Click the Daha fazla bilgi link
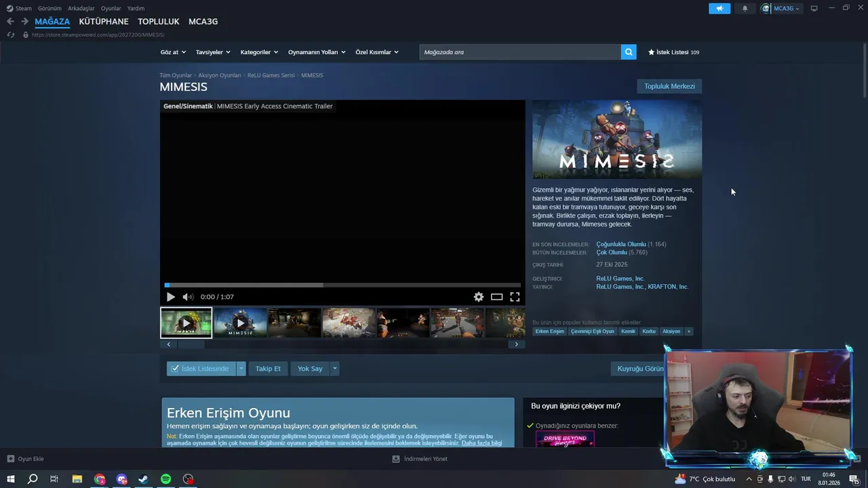Screen dimensions: 868x488 (481, 443)
